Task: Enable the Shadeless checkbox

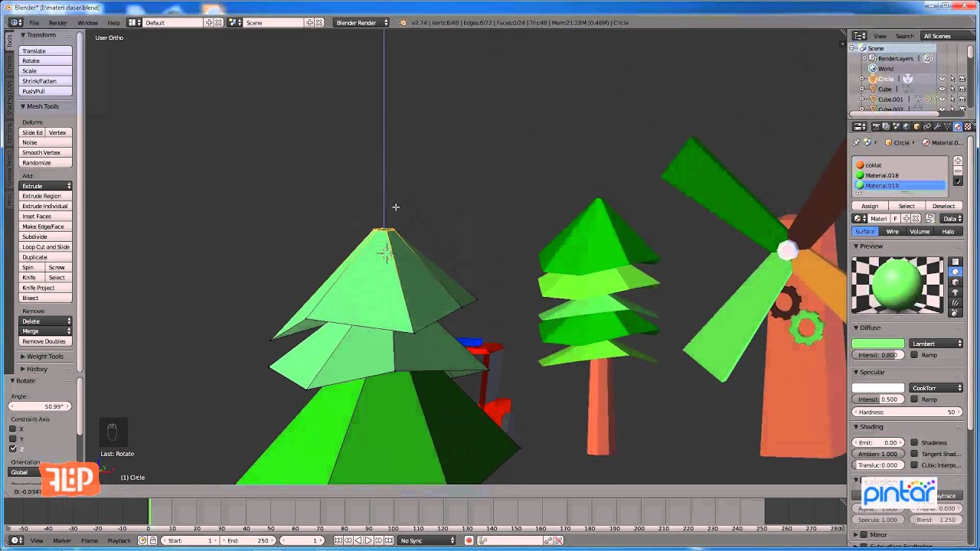Action: point(914,442)
